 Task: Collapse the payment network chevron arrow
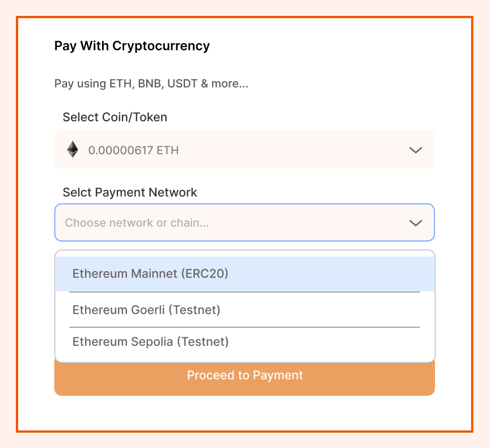[x=416, y=223]
